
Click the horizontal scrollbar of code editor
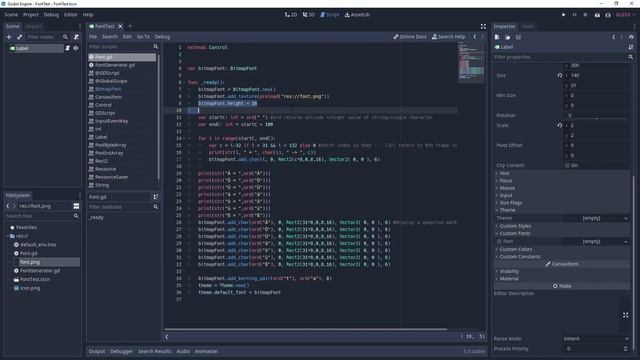pos(306,329)
